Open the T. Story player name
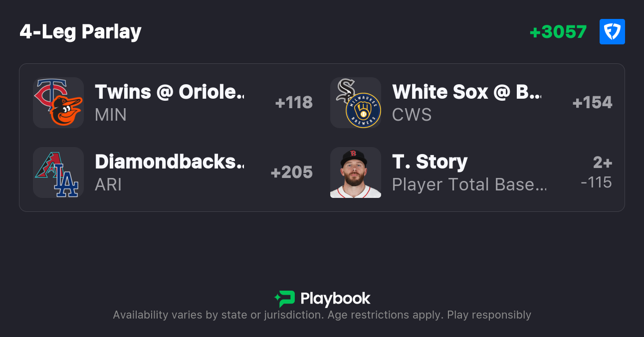644x337 pixels. click(429, 162)
